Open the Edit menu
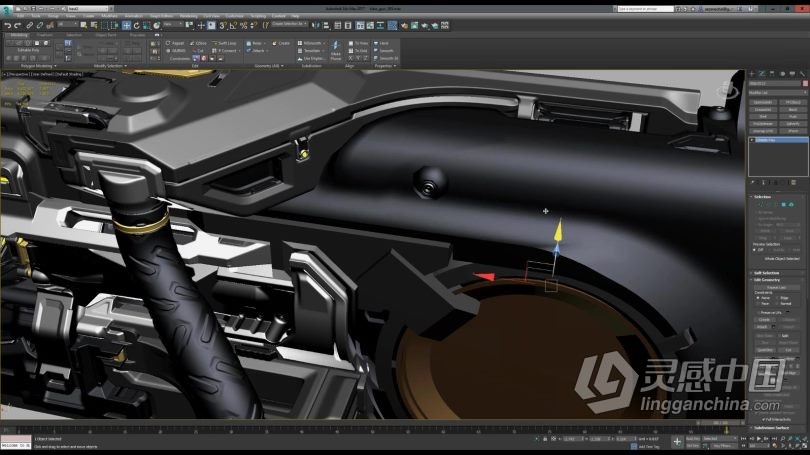The height and width of the screenshot is (455, 810). (20, 16)
